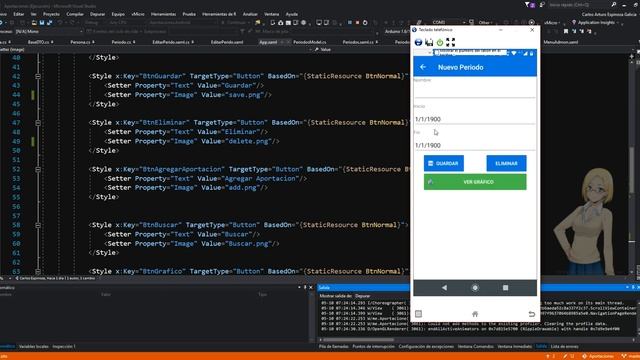Tap the GUARDAR button in emulator
This screenshot has height=360, width=640.
point(443,163)
